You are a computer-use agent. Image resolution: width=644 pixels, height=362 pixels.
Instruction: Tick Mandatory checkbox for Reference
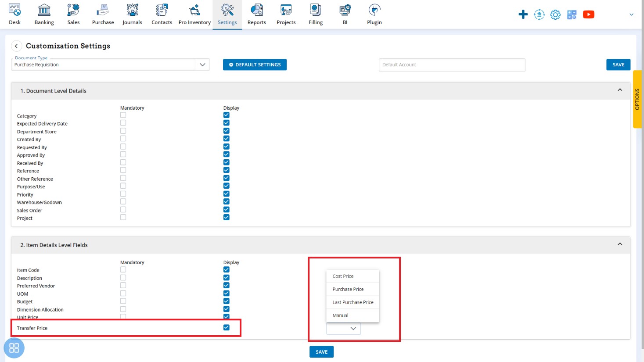click(123, 170)
